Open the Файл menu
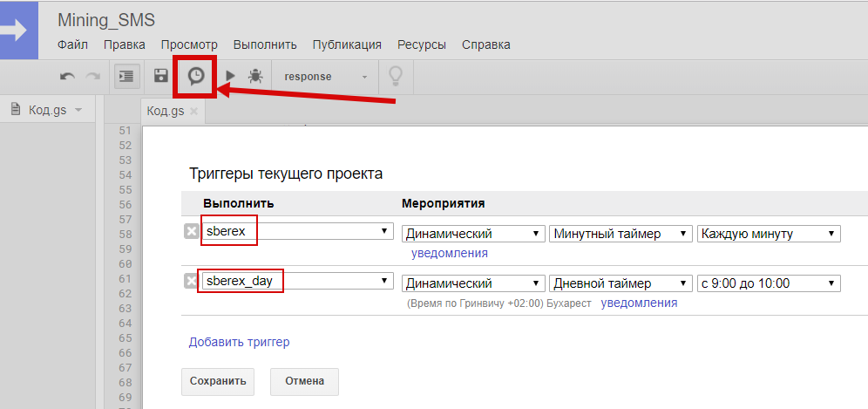The image size is (868, 409). click(x=72, y=44)
